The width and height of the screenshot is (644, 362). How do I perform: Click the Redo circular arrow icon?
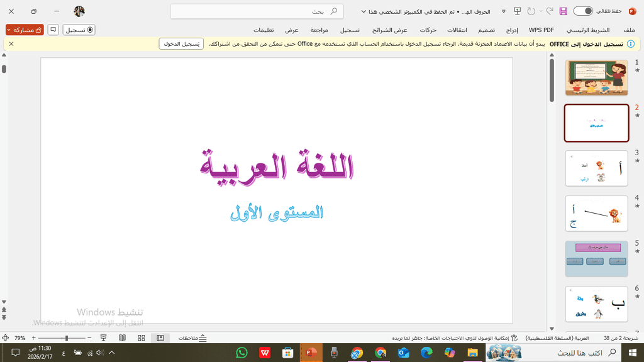(531, 11)
